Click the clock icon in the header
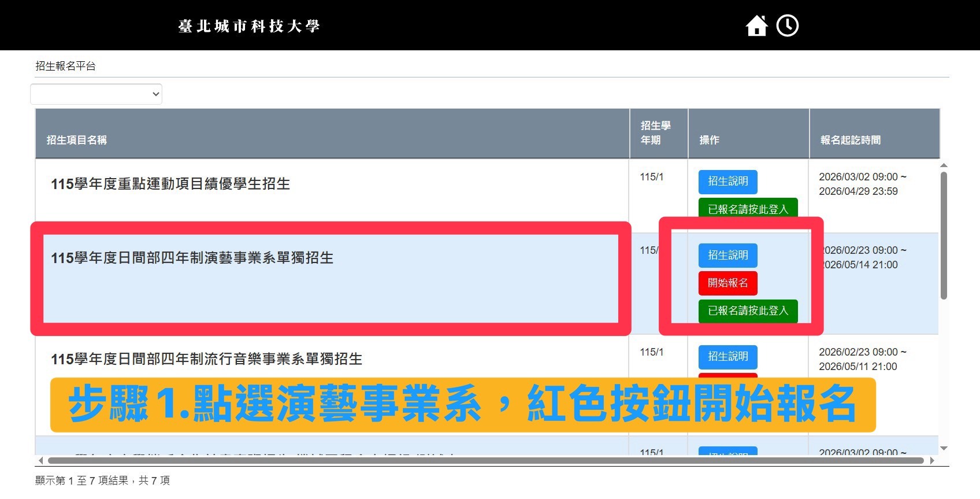Viewport: 980px width, 499px height. point(787,26)
